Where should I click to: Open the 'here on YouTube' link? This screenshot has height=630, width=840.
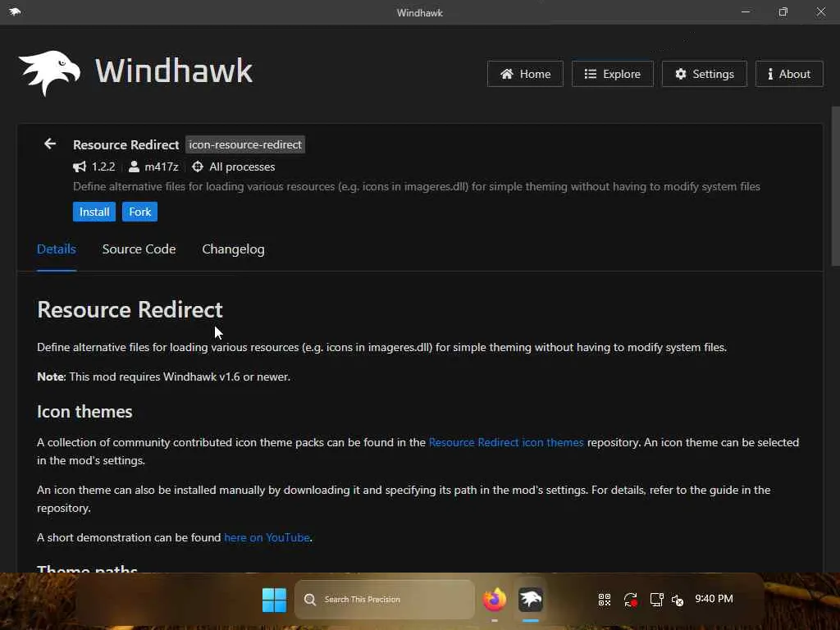267,537
